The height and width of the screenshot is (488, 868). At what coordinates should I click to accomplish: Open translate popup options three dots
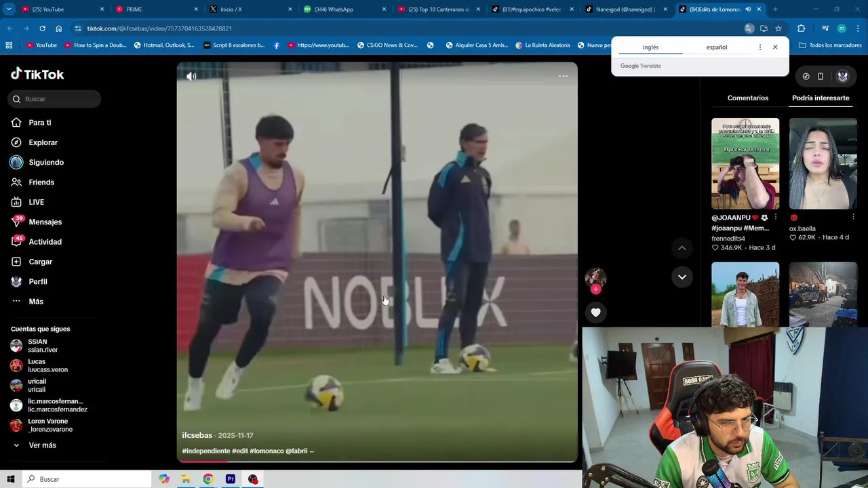(x=759, y=47)
